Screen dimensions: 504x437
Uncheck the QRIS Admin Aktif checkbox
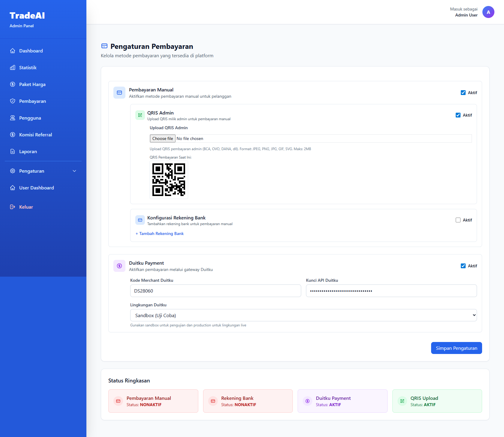click(458, 115)
